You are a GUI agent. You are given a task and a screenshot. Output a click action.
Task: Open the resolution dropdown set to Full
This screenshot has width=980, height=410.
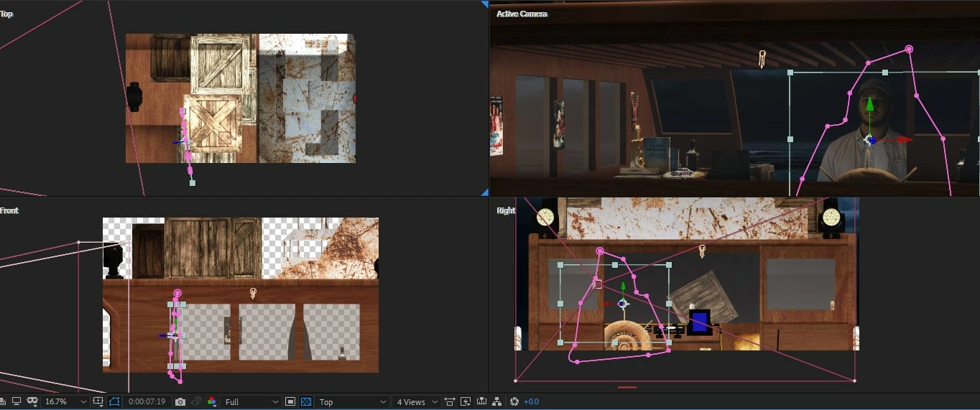[251, 402]
